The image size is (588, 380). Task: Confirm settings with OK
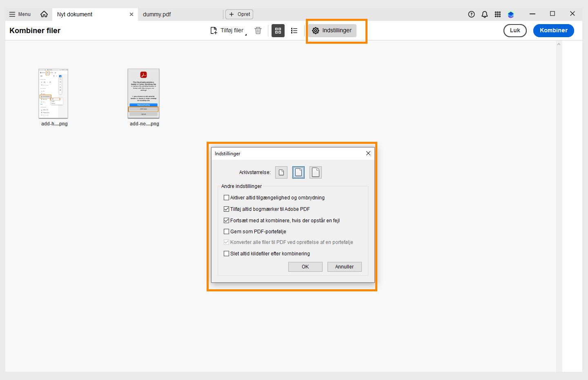coord(305,267)
